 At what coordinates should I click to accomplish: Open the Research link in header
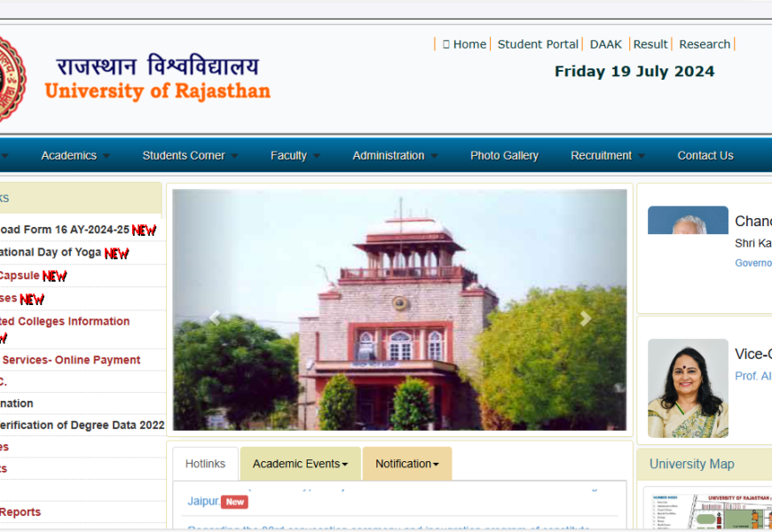(x=705, y=44)
